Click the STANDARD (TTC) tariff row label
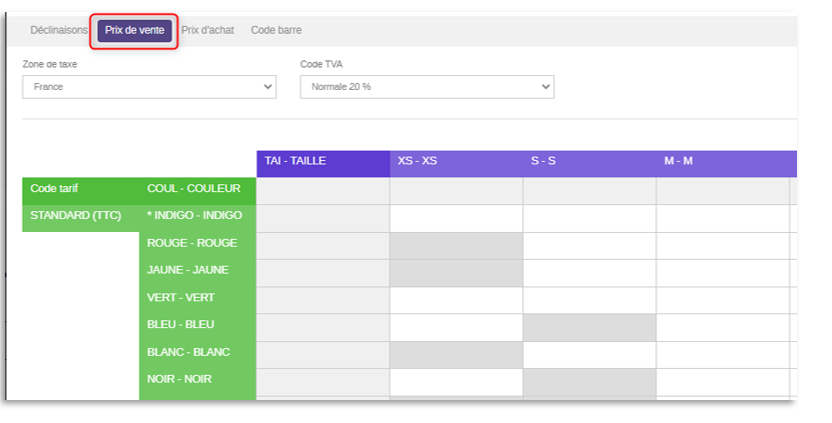The image size is (832, 423). click(x=81, y=218)
